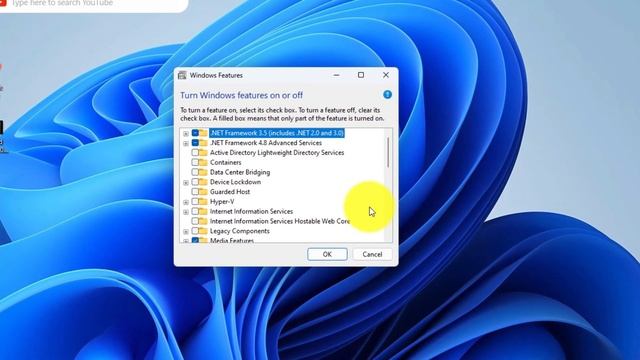This screenshot has height=360, width=640.
Task: Click the Device Lockdown folder icon
Action: pos(203,182)
